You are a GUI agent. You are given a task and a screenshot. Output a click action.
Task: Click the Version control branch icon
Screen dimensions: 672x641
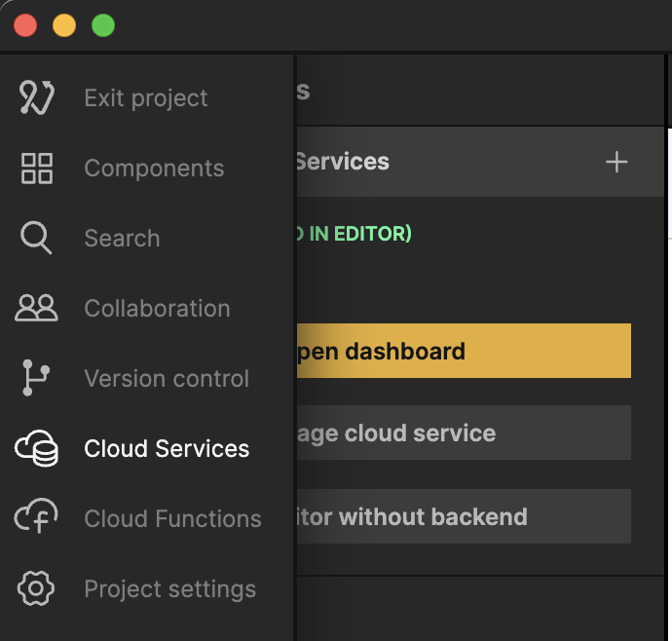click(x=36, y=379)
